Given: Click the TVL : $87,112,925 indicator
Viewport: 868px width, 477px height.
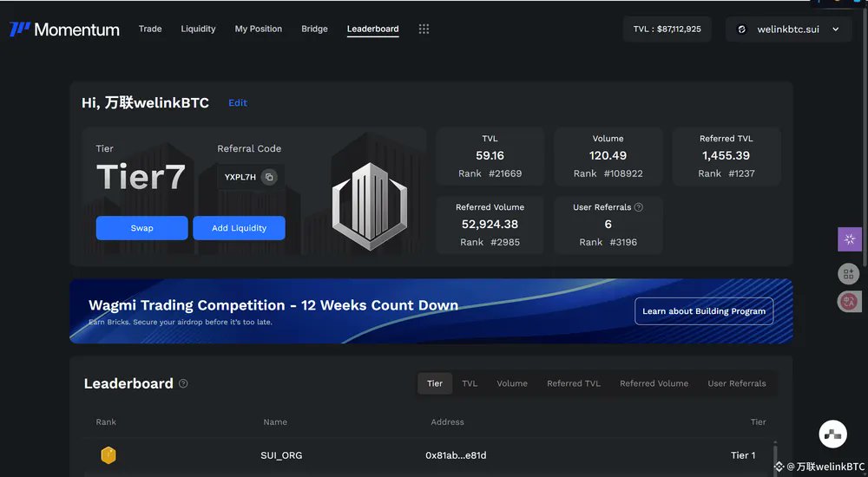Looking at the screenshot, I should (667, 29).
